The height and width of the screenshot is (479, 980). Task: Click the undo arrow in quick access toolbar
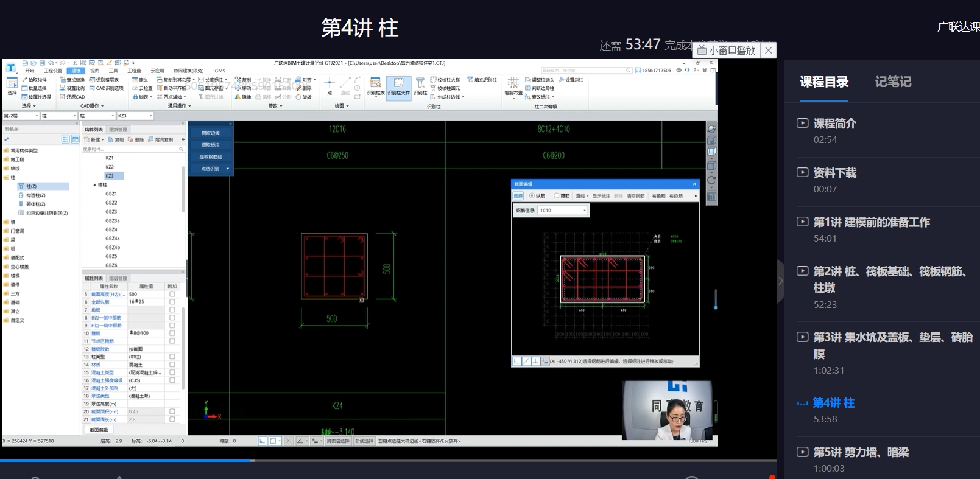pyautogui.click(x=51, y=63)
